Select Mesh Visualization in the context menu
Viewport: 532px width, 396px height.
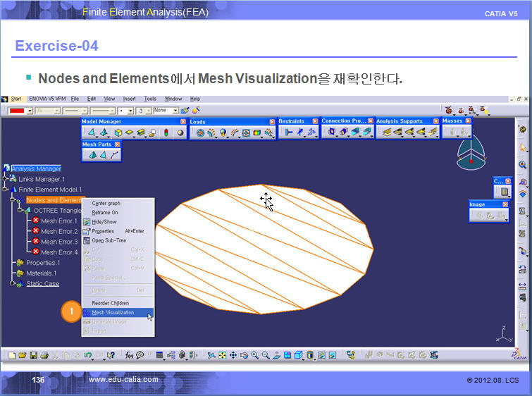(113, 312)
